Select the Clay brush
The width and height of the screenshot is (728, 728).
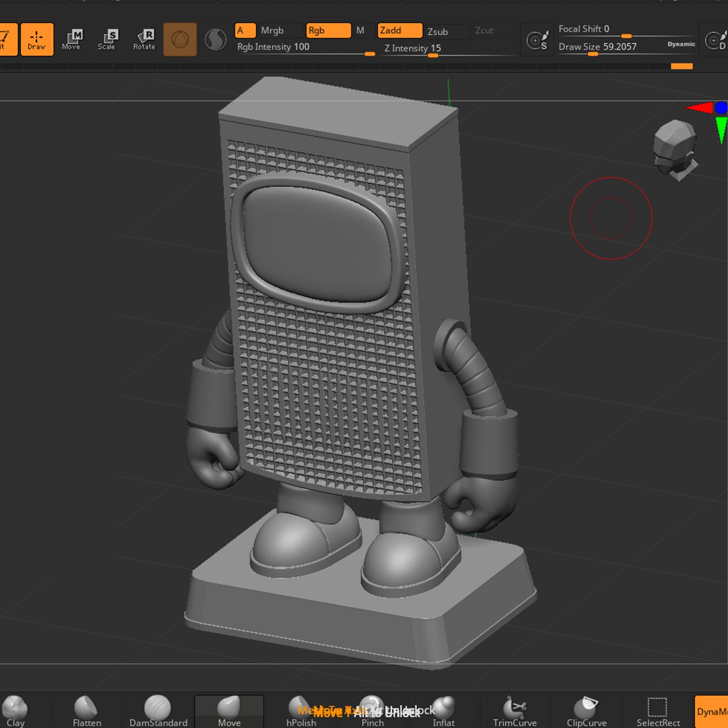pos(15,711)
